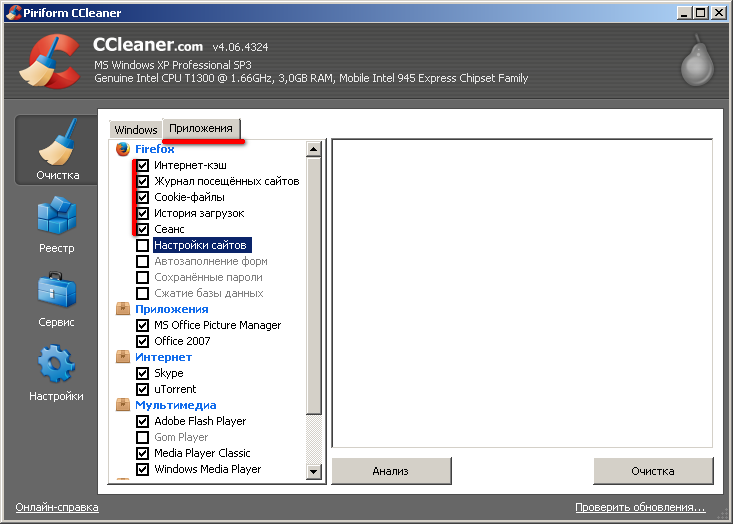
Task: Select the Интернет group heading
Action: click(x=163, y=357)
